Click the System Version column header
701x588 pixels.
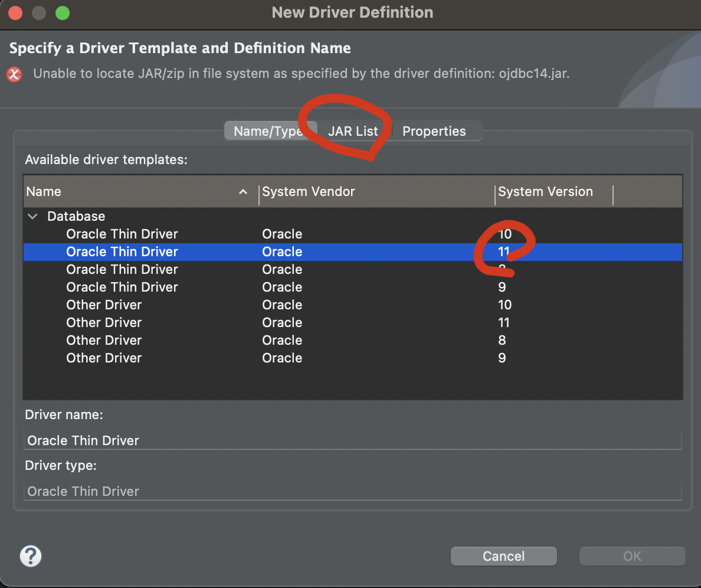click(554, 191)
